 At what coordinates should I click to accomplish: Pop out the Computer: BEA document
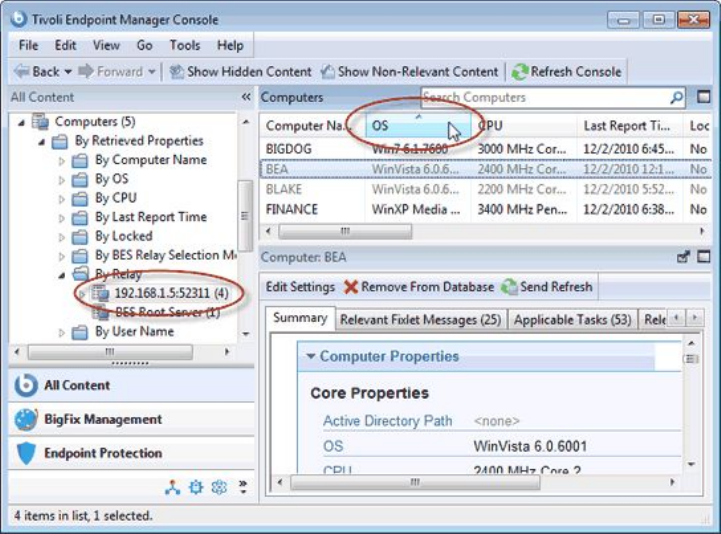pyautogui.click(x=683, y=257)
